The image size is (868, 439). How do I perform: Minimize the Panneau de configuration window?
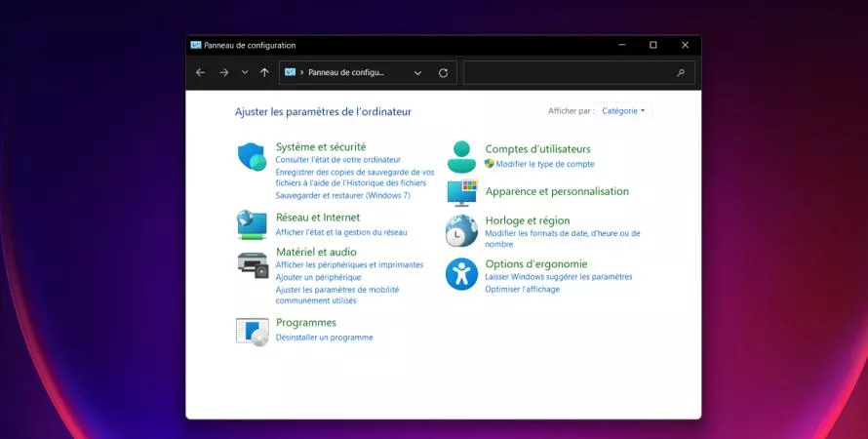tap(622, 45)
